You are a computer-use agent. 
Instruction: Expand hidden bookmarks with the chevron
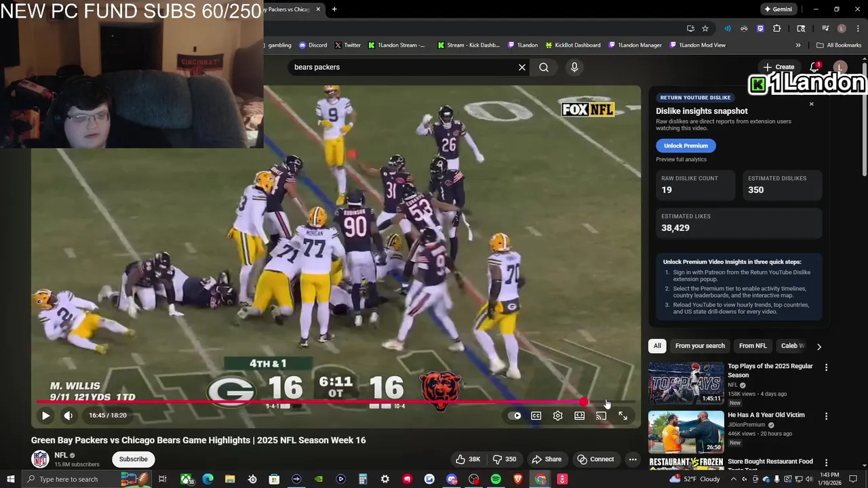point(798,45)
